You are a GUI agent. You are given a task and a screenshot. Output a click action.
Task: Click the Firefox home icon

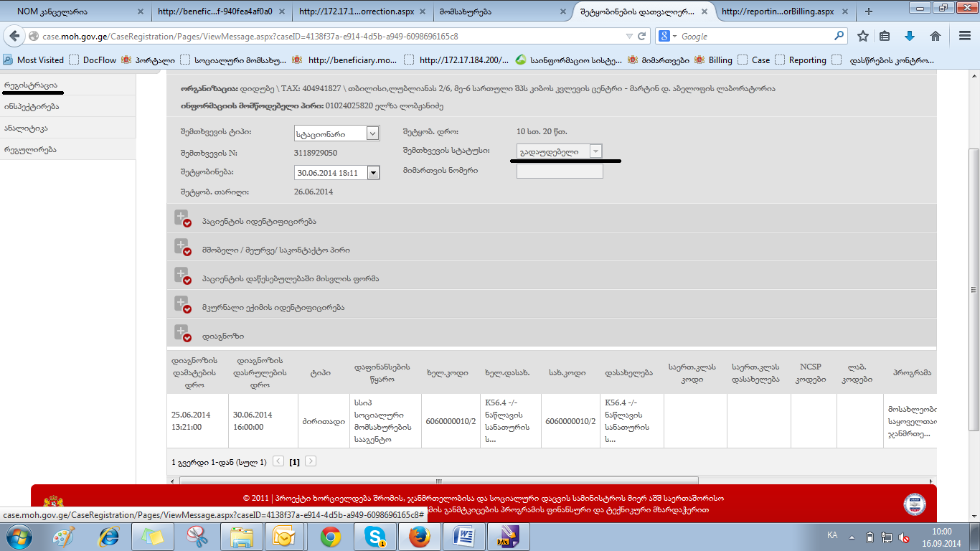[x=936, y=36]
